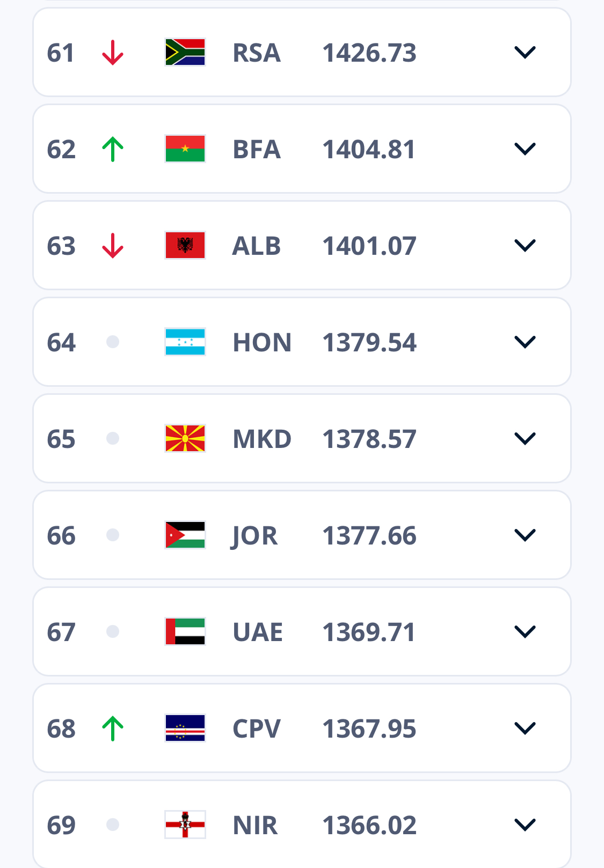Expand the JOR ranking details chevron

click(525, 535)
